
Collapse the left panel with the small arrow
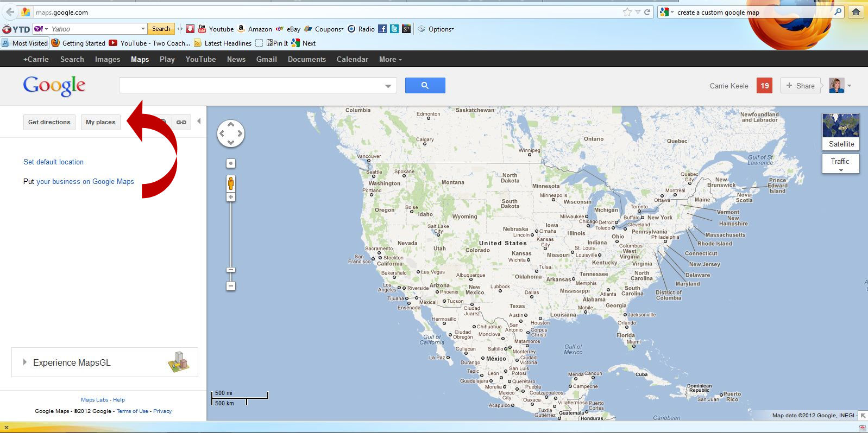coord(199,121)
